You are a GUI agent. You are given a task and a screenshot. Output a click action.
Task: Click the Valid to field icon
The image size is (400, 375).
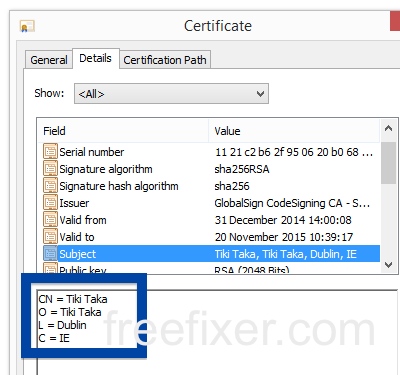point(50,237)
